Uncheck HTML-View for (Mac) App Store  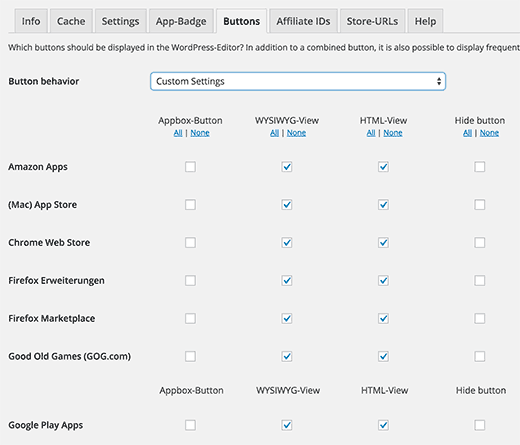383,205
